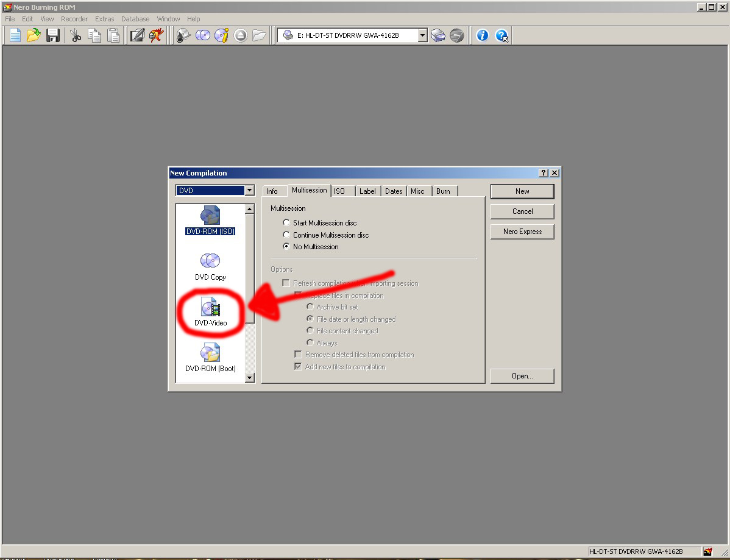Select DVD-ROM (Boot) compilation type
The width and height of the screenshot is (730, 560).
pos(210,358)
